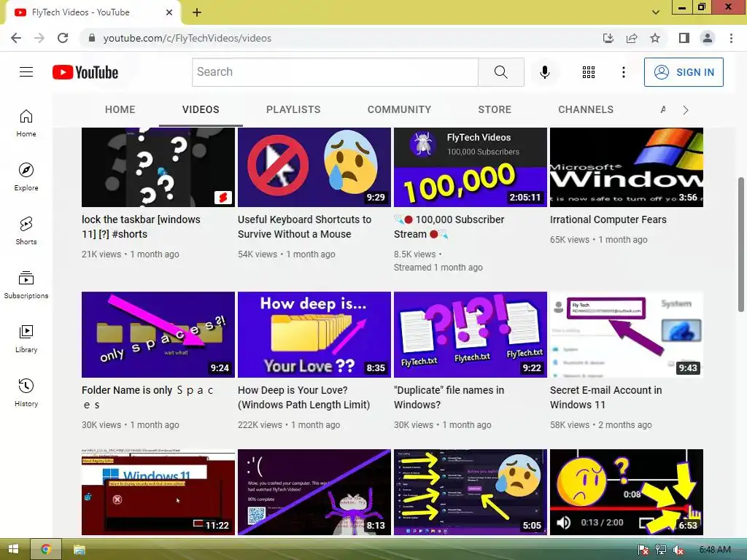This screenshot has height=560, width=747.
Task: Open YouTube settings three-dot menu
Action: pos(623,72)
